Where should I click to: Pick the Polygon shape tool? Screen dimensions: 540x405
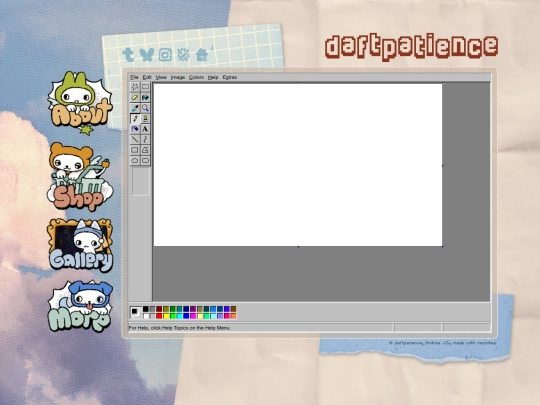coord(145,150)
